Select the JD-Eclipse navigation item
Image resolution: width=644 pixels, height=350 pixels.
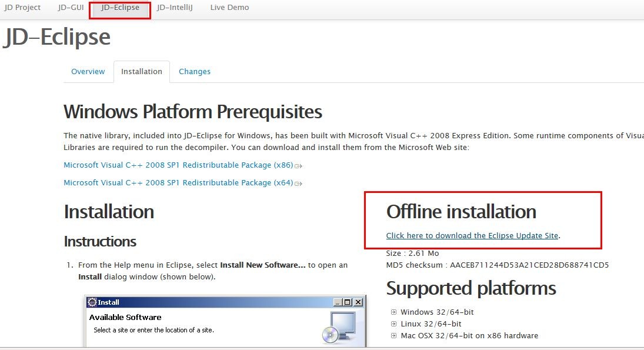point(120,8)
